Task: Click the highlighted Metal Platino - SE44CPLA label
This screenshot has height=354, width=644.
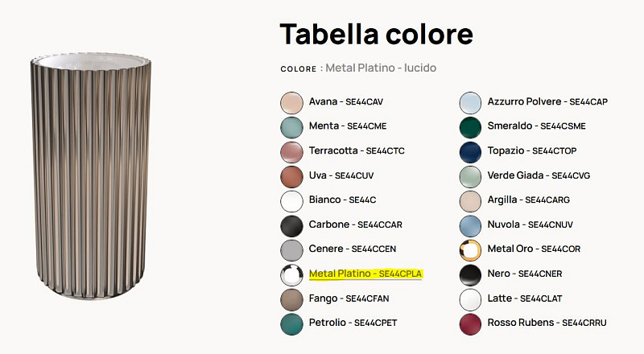Action: point(365,274)
